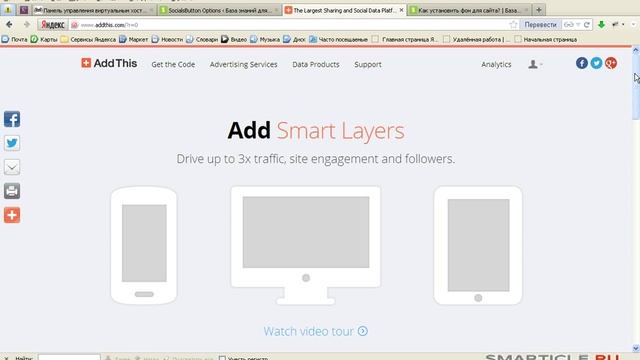Open the Музыка bookmark
This screenshot has height=360, width=640.
pyautogui.click(x=265, y=40)
